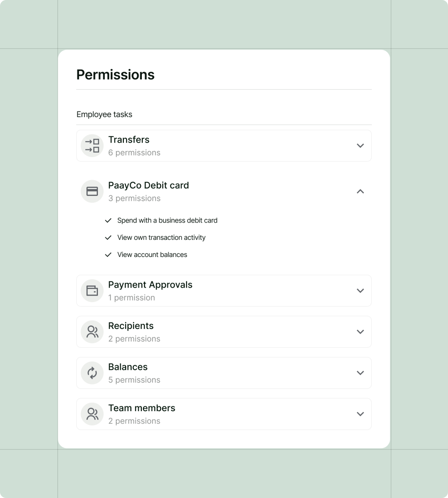The image size is (448, 498).
Task: Expand the Balances chevron
Action: click(360, 373)
